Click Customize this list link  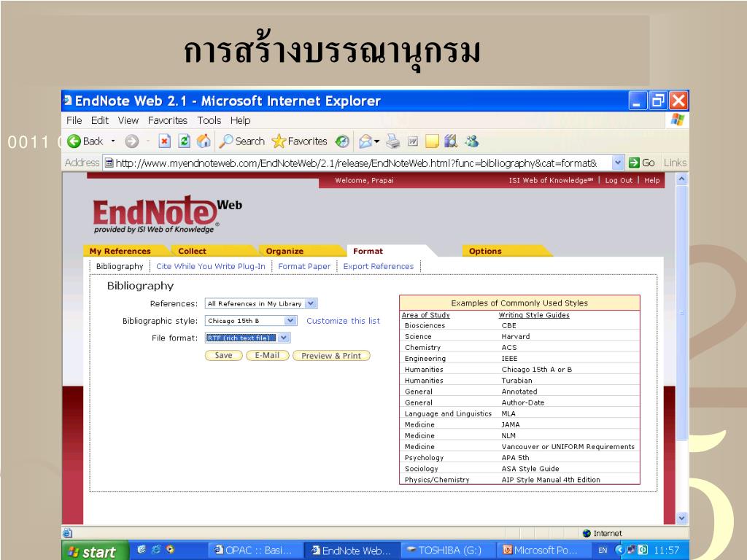[343, 321]
